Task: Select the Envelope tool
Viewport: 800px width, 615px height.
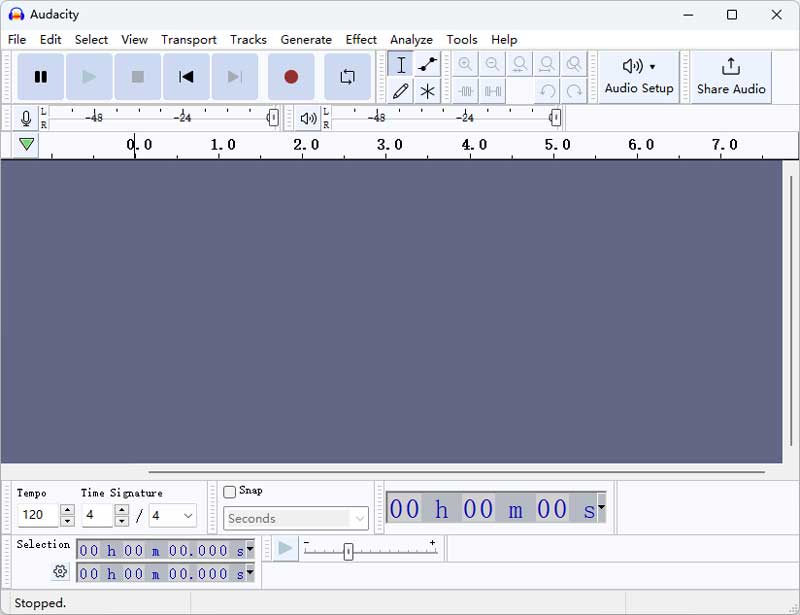Action: [427, 64]
